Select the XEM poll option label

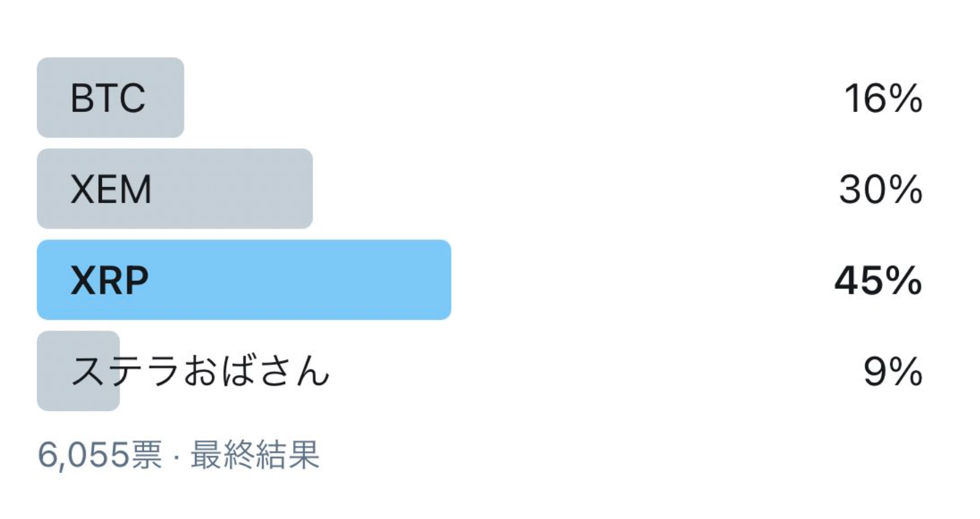(x=111, y=190)
